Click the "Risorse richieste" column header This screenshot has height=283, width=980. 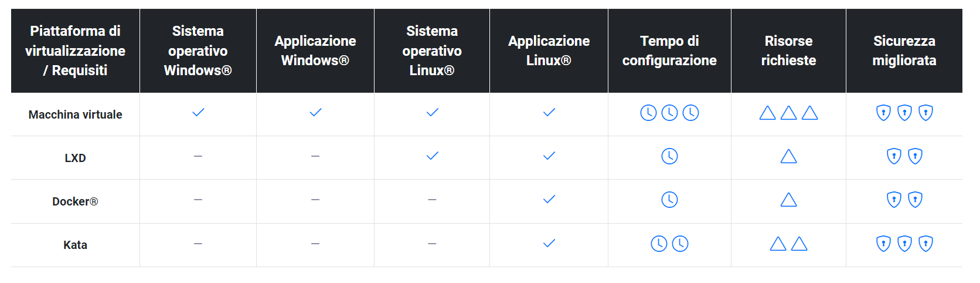pos(788,50)
